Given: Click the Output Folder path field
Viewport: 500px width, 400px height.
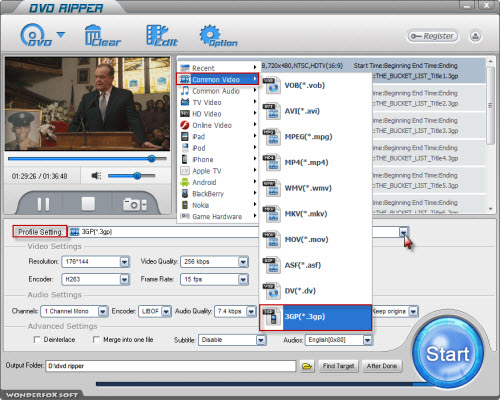Looking at the screenshot, I should [x=171, y=366].
